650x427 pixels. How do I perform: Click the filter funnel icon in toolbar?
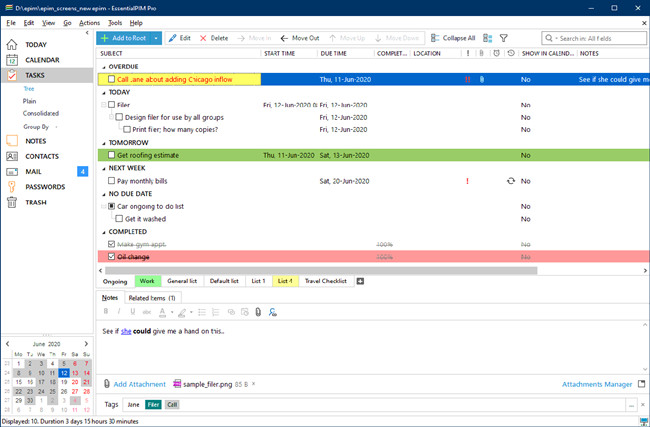pyautogui.click(x=503, y=38)
